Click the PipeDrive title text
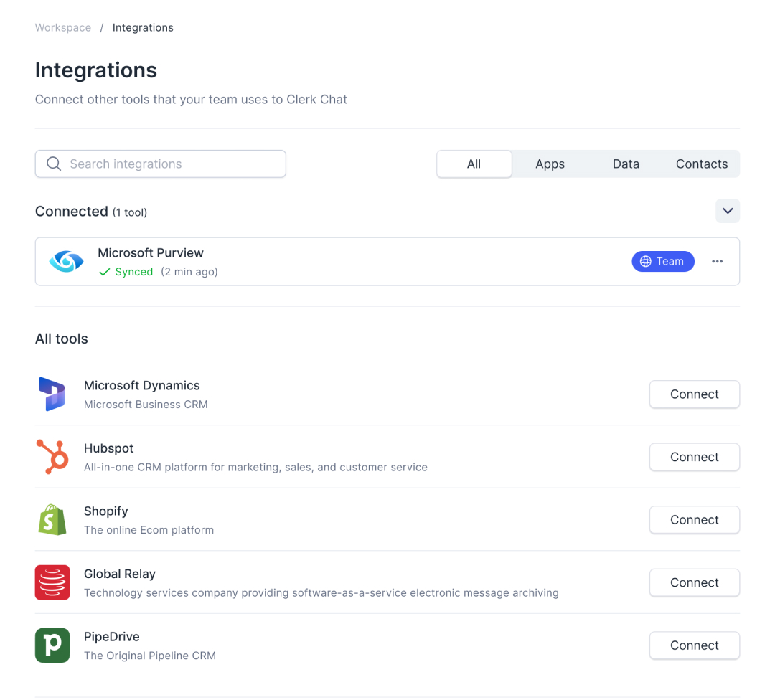Screen dimensions: 775x700 tap(112, 637)
